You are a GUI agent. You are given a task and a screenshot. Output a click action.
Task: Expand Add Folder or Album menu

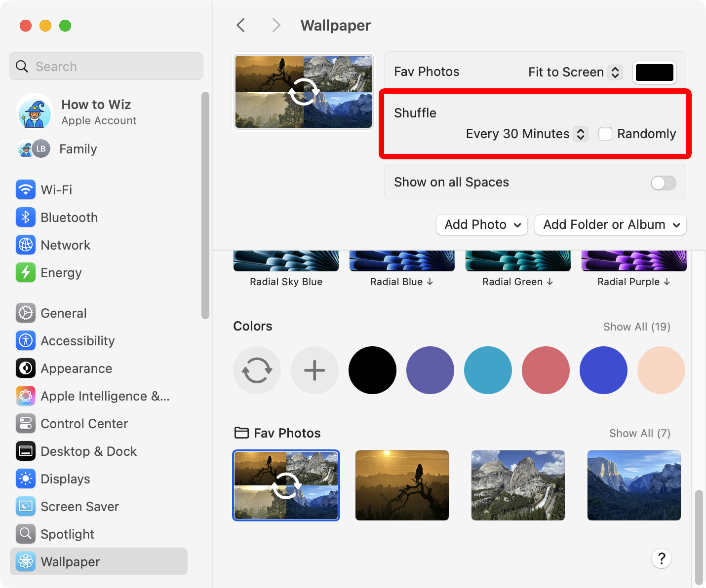pyautogui.click(x=611, y=225)
